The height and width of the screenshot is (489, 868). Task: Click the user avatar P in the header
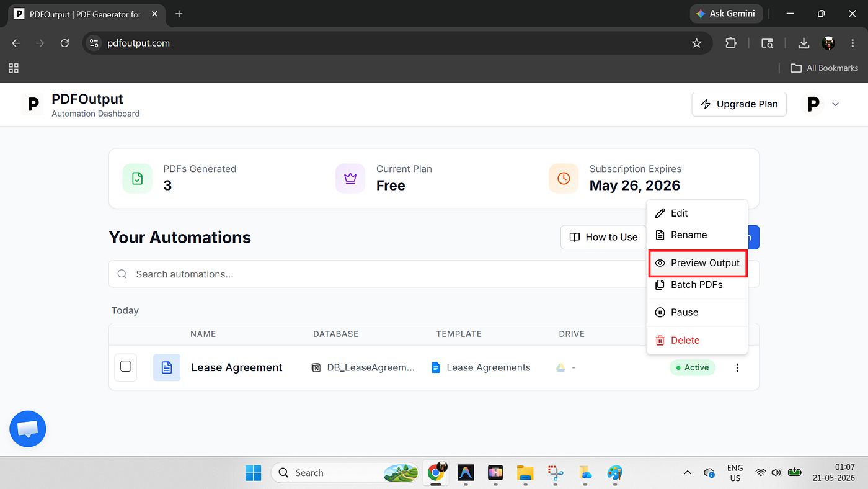pyautogui.click(x=813, y=104)
